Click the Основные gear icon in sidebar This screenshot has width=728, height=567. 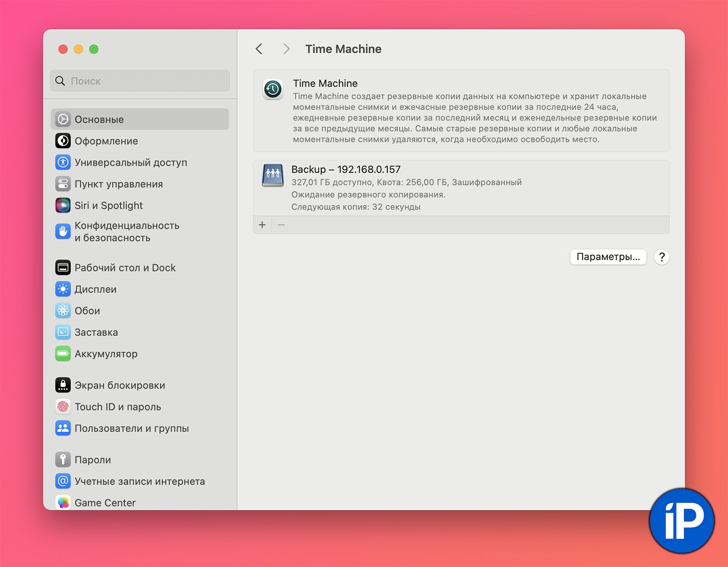click(x=63, y=119)
